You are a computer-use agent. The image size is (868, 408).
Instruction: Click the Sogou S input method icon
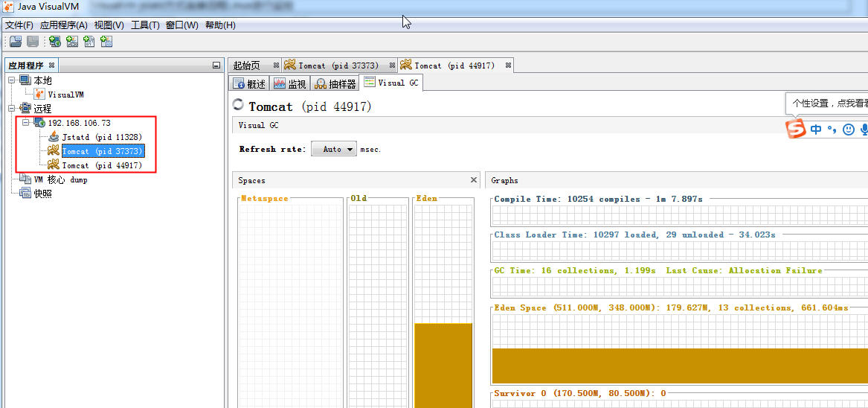(796, 129)
